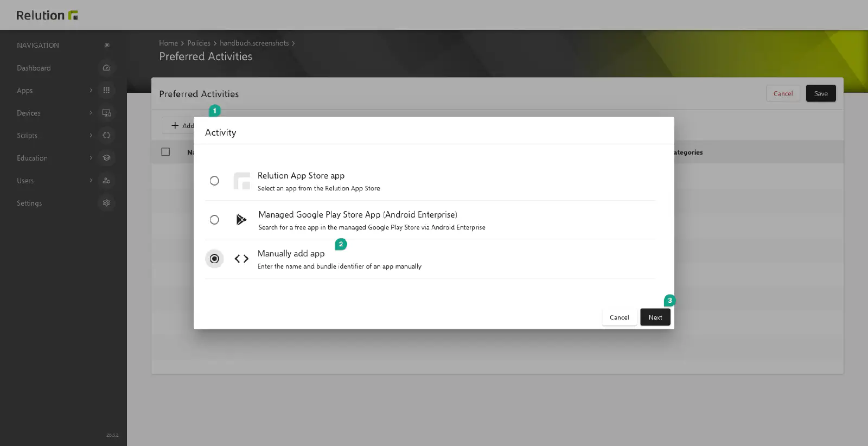Click the Relution logo in the header
The height and width of the screenshot is (446, 868).
[47, 15]
